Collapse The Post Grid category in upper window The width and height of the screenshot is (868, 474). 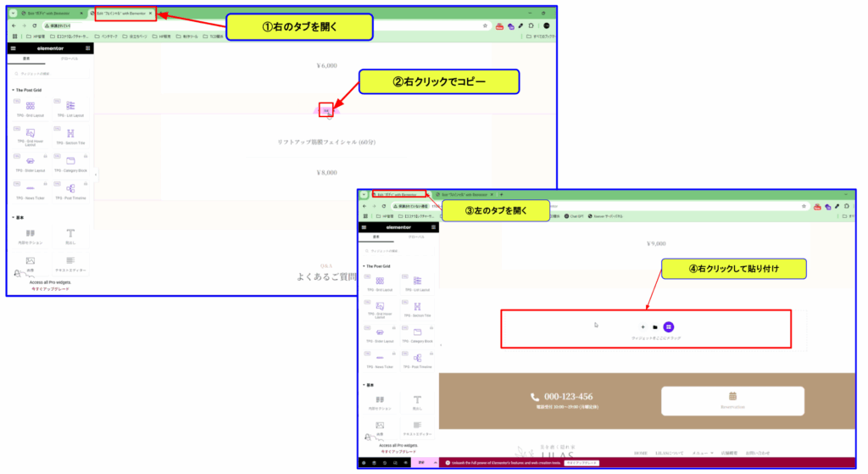pyautogui.click(x=26, y=90)
